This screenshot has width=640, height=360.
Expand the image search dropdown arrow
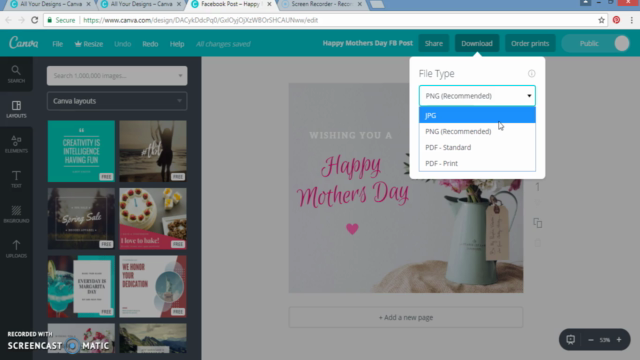[180, 76]
